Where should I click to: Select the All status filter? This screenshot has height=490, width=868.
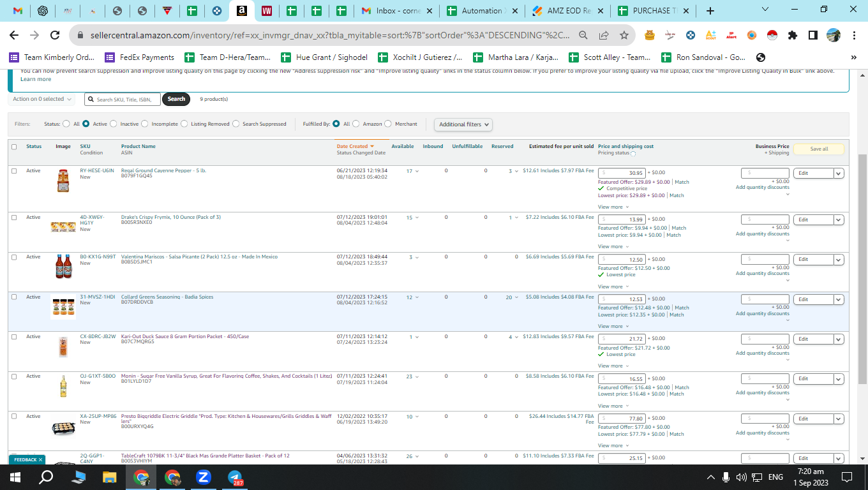tap(67, 124)
